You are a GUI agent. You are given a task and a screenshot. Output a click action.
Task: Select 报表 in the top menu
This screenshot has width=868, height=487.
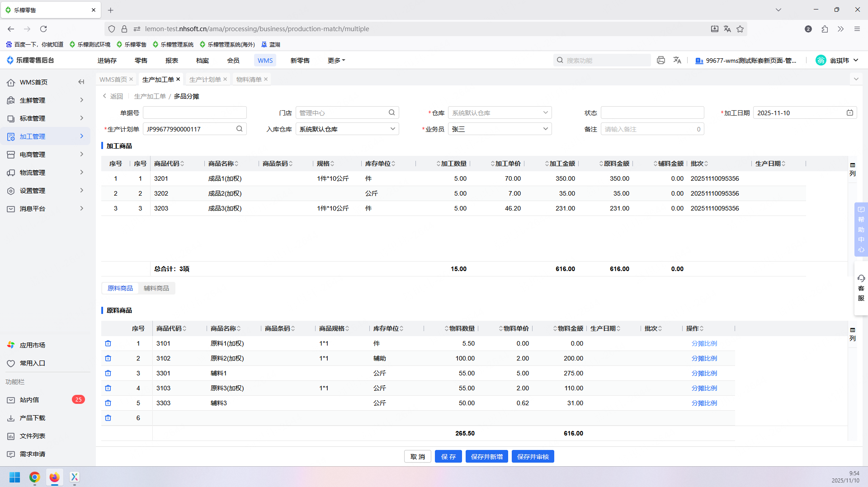(171, 60)
